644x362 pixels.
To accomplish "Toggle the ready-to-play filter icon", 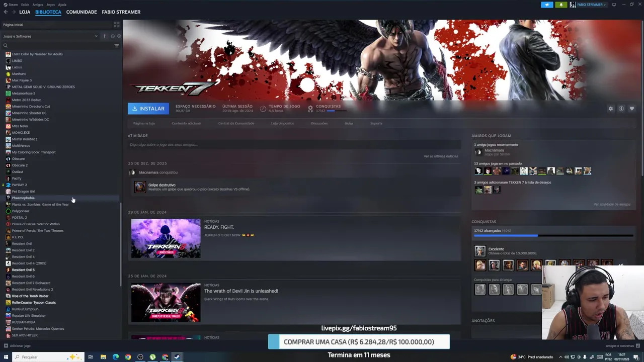I will (119, 36).
